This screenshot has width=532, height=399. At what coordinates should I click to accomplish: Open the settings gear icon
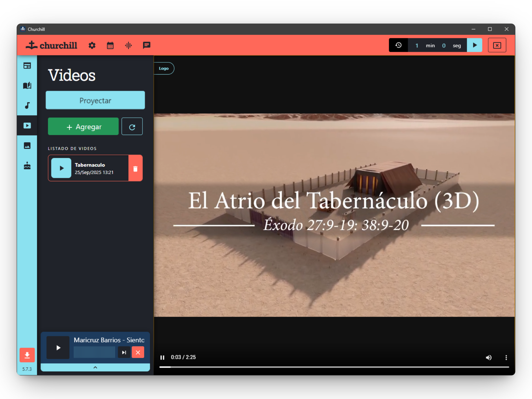click(92, 45)
